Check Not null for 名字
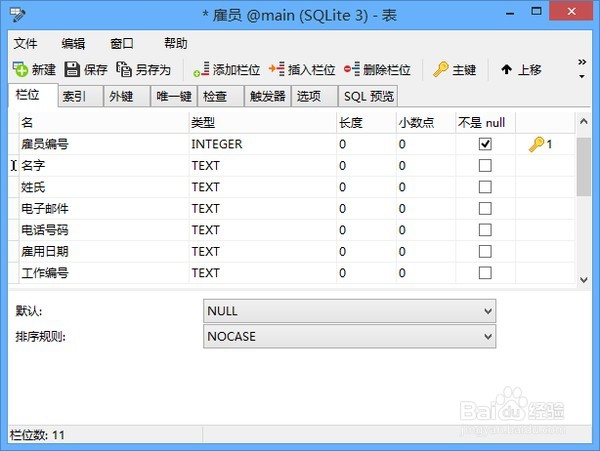This screenshot has width=600, height=451. 485,166
